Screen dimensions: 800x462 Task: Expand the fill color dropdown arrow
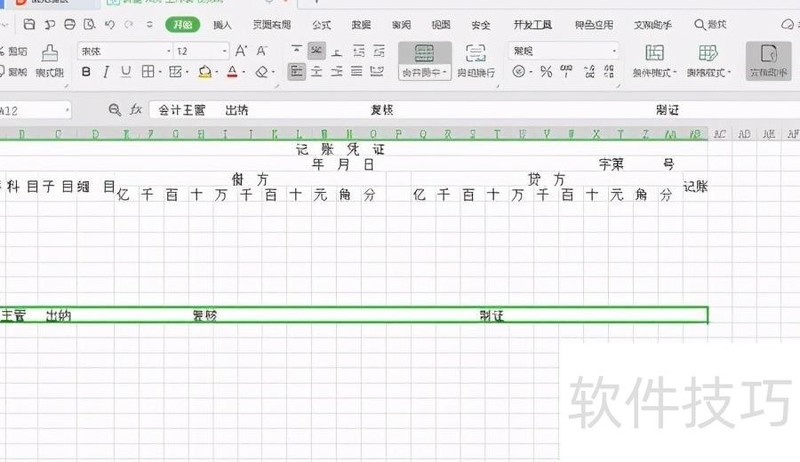[x=217, y=72]
